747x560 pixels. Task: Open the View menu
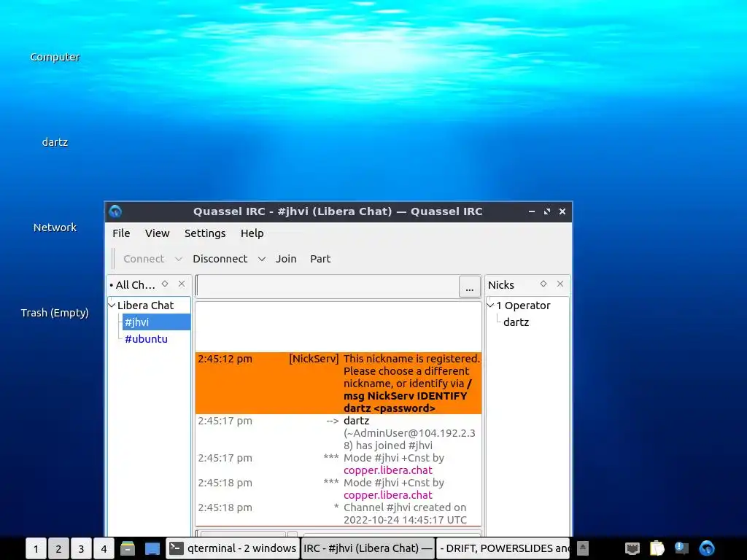coord(158,233)
